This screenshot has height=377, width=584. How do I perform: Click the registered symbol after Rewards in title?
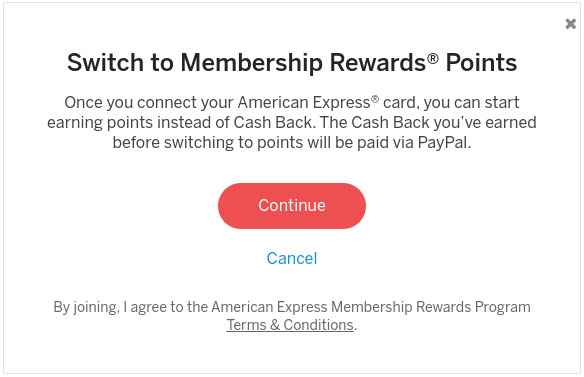point(432,58)
